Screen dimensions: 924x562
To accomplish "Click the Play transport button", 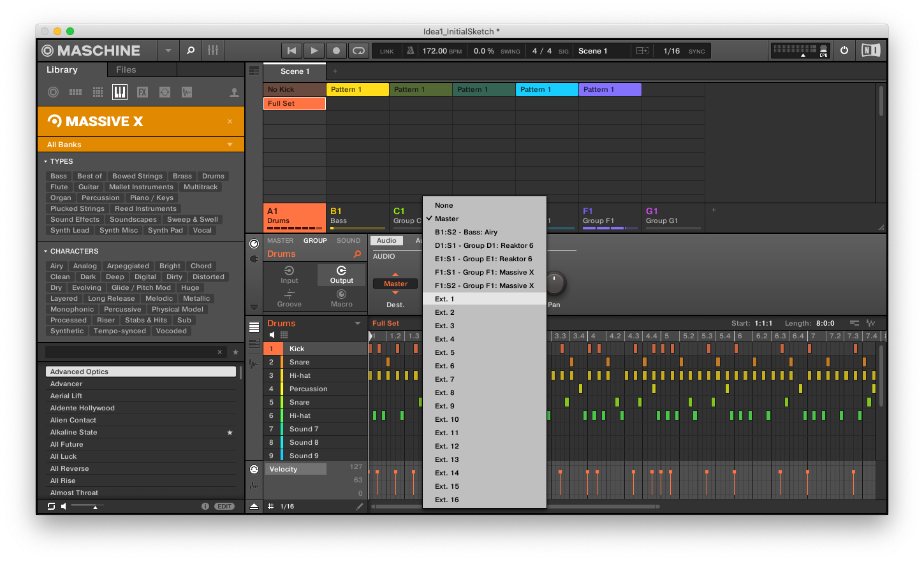I will point(314,51).
